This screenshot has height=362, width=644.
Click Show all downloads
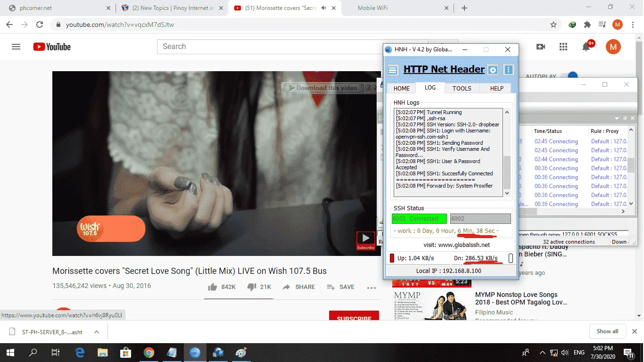(x=607, y=331)
